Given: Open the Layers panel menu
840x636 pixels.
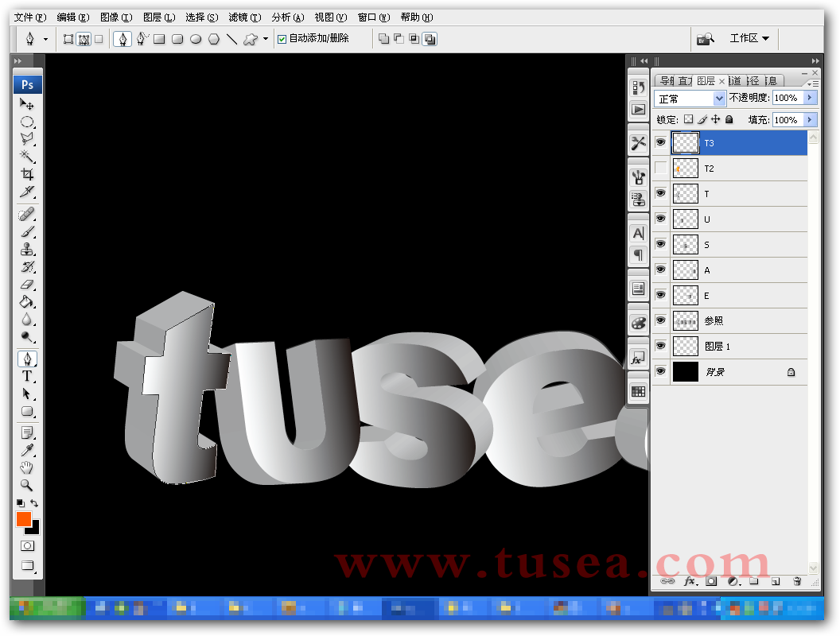Looking at the screenshot, I should [813, 83].
